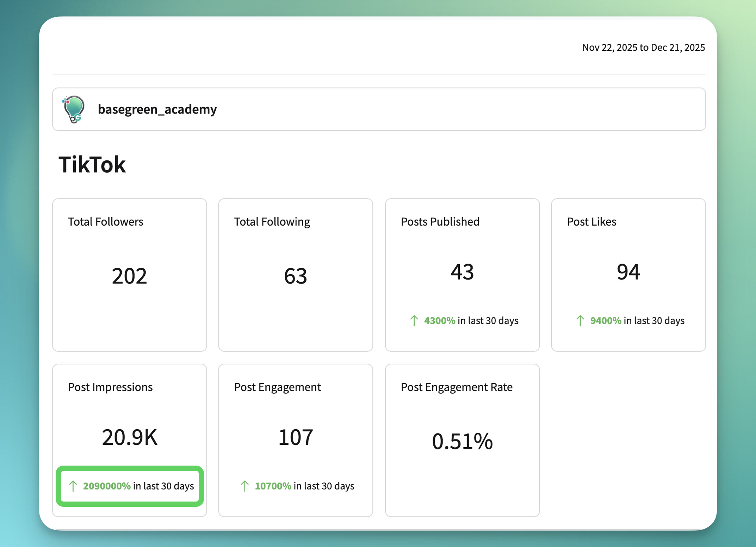Click the 43 posts published number
This screenshot has height=547, width=756.
click(462, 272)
